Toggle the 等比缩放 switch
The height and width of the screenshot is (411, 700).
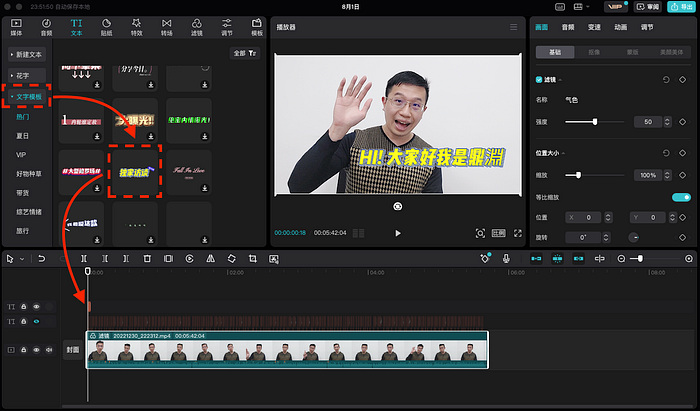click(x=681, y=197)
